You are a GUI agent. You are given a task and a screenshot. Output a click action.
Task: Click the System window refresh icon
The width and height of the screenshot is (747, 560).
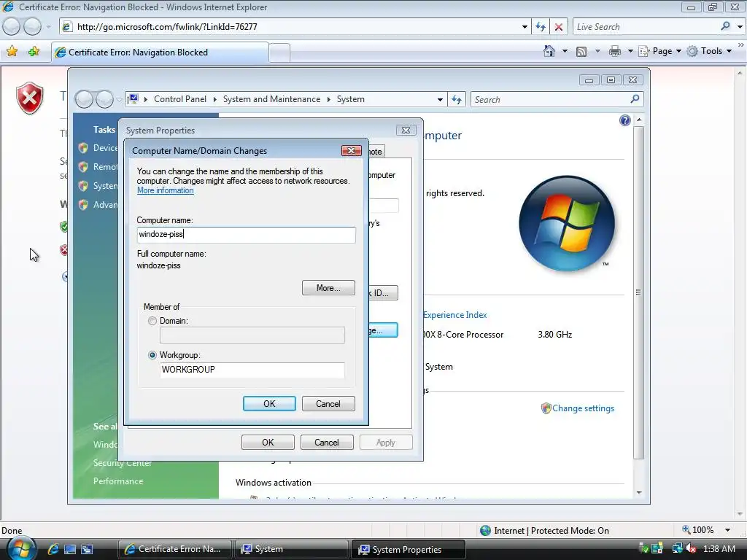click(457, 99)
